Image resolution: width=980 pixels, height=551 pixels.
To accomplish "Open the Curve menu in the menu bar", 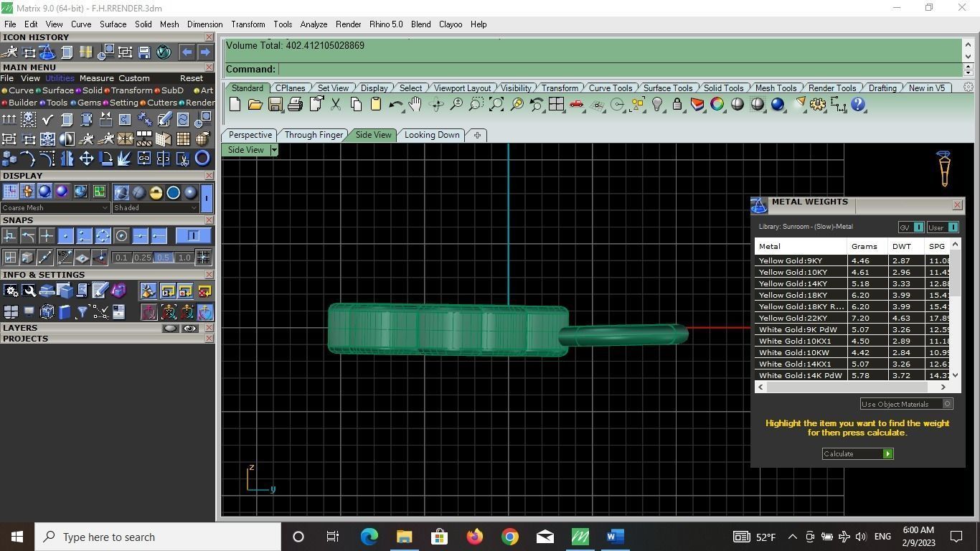I will tap(81, 24).
